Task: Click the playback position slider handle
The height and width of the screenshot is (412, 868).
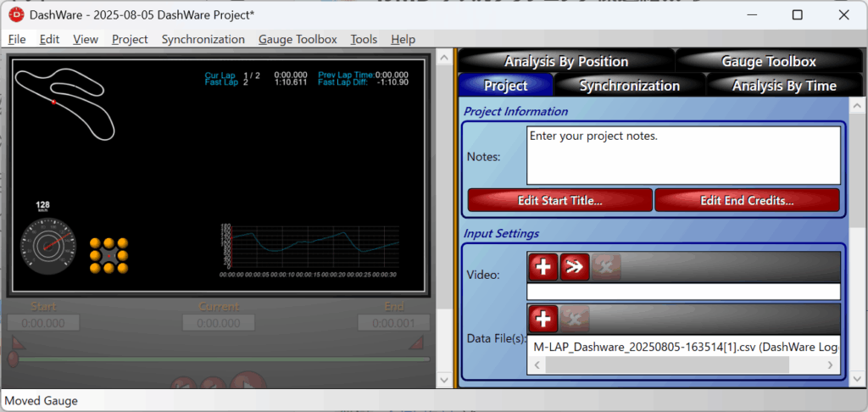Action: (12, 359)
